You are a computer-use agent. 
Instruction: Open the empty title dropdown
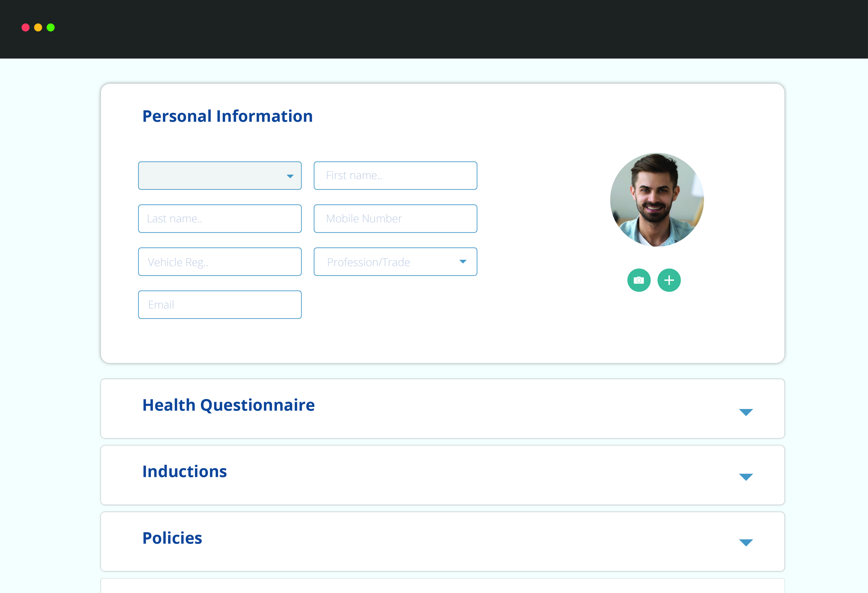tap(220, 176)
